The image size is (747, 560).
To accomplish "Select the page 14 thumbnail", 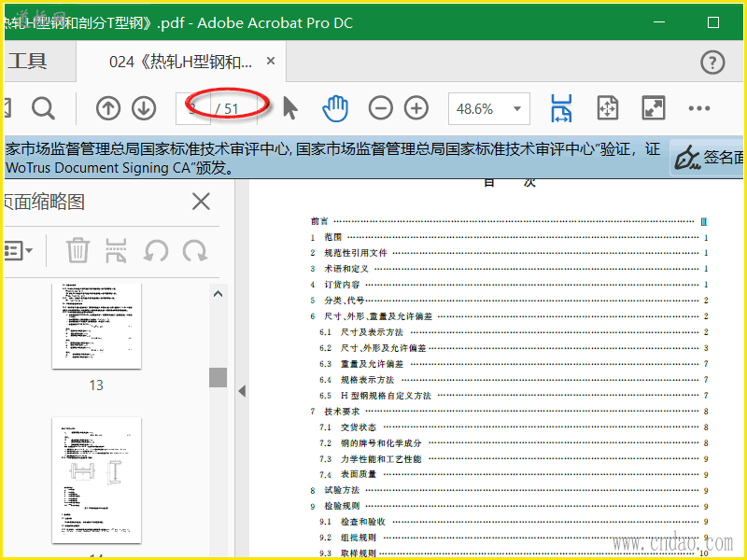I will (96, 480).
